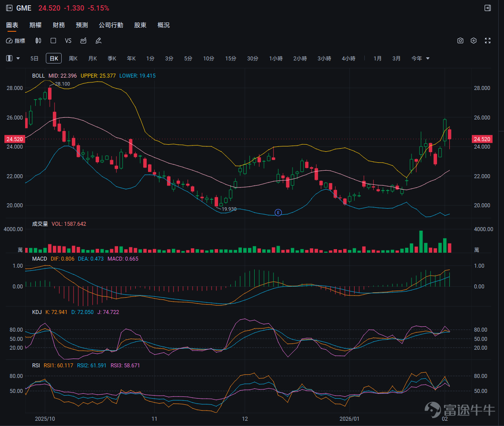The height and width of the screenshot is (426, 504).
Task: Select the 年K timeframe
Action: click(x=131, y=59)
